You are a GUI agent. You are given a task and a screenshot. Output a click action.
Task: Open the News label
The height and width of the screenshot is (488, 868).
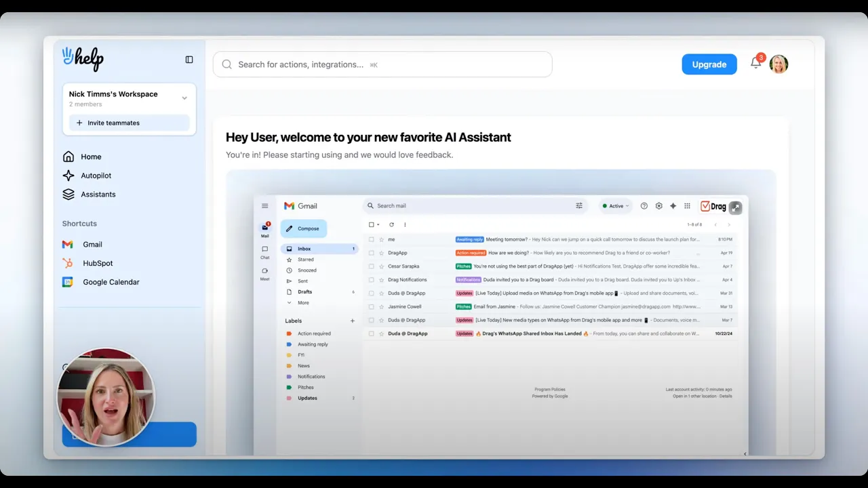(303, 366)
